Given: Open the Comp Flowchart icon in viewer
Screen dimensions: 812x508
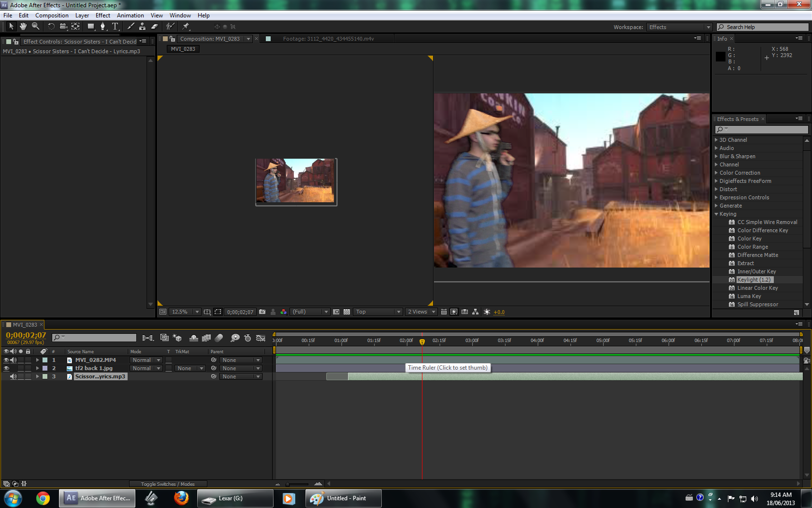Looking at the screenshot, I should [476, 312].
